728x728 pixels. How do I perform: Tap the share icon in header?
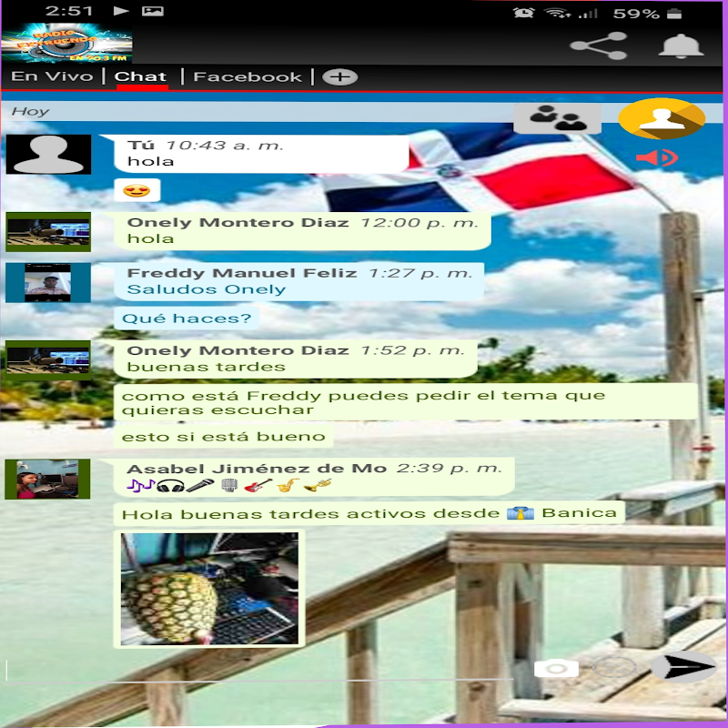(599, 45)
